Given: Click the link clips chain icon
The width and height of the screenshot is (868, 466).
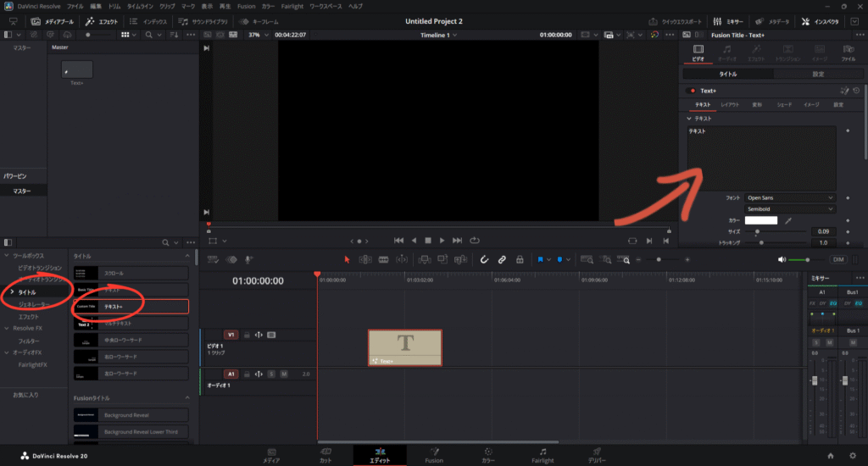Looking at the screenshot, I should (502, 259).
